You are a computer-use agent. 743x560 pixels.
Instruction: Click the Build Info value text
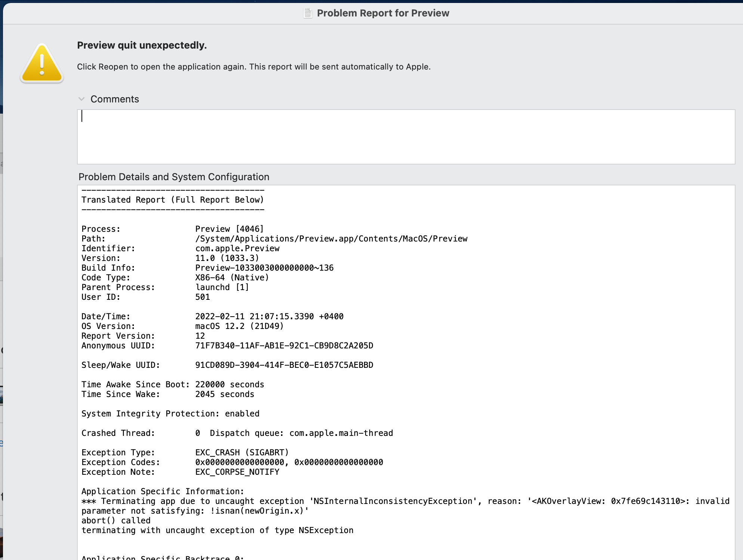(x=264, y=268)
